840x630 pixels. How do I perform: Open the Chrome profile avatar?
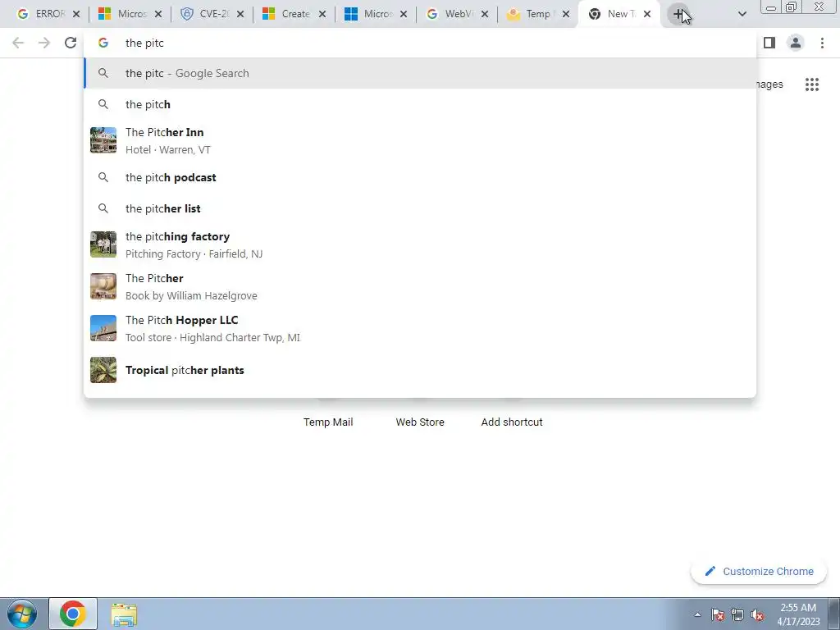[796, 43]
